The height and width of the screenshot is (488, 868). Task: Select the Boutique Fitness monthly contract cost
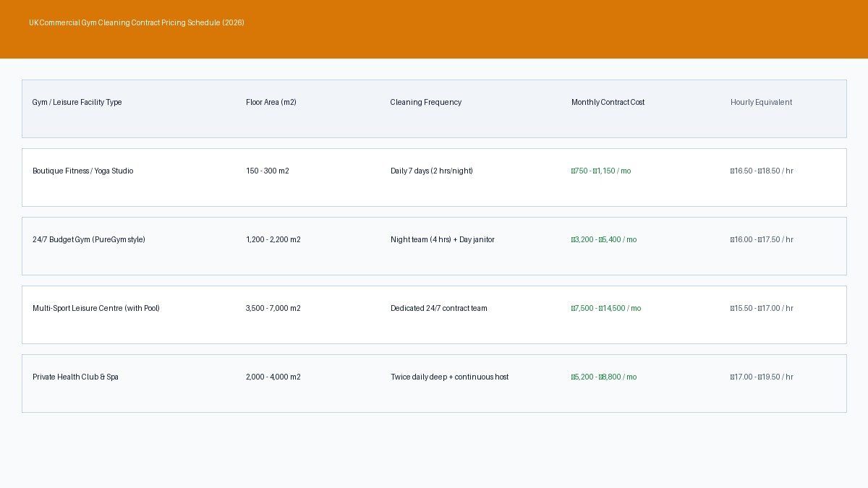(x=601, y=171)
